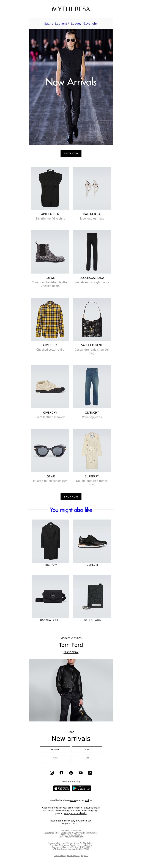Choose the LIFE category button
The width and height of the screenshot is (142, 868).
(87, 758)
